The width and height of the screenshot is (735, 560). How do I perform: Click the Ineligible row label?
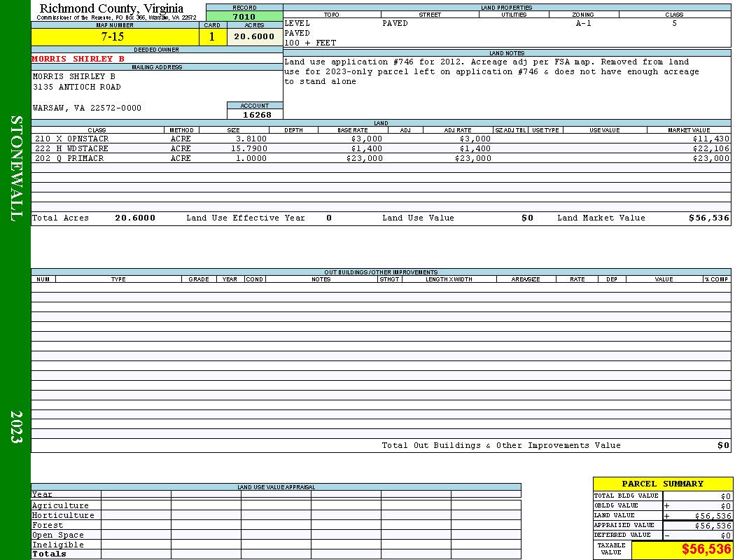(57, 545)
